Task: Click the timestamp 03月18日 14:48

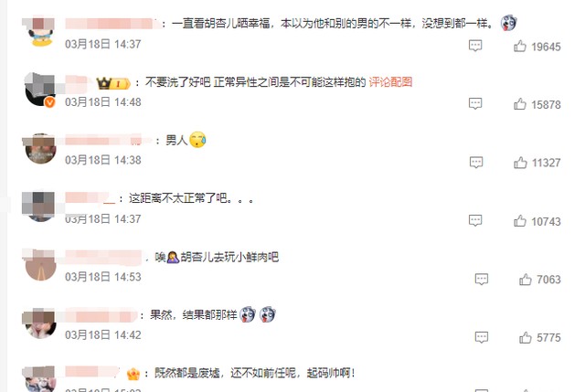Action: point(103,101)
